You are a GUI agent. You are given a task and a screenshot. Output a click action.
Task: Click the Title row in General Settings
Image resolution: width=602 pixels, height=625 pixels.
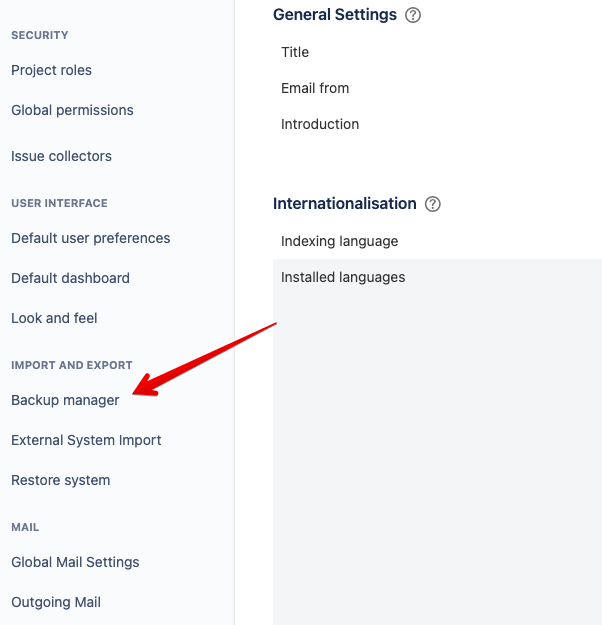[295, 52]
